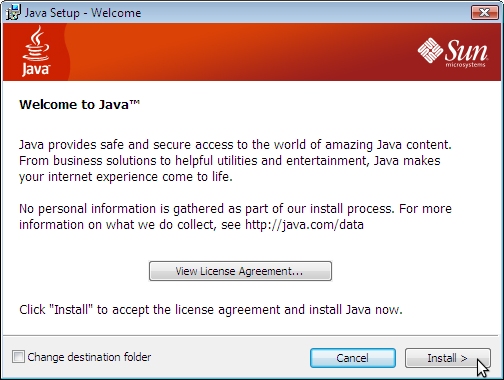Click the accept the license agreement instruction text
The width and height of the screenshot is (504, 380).
195,310
